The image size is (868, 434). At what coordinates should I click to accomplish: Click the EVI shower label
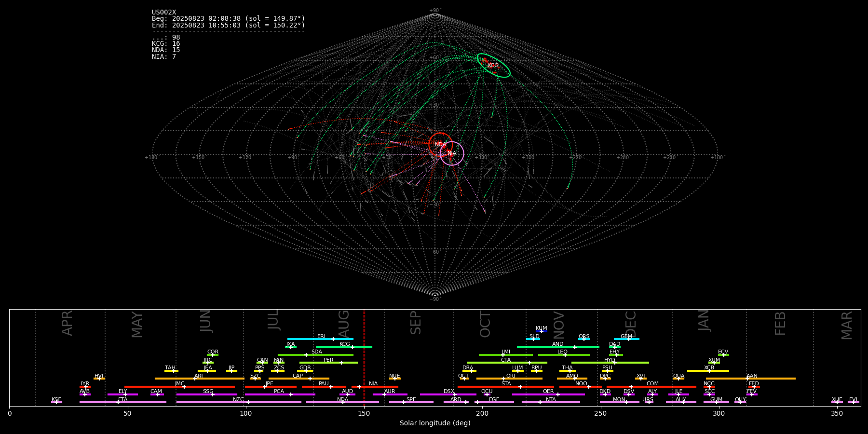pos(853,400)
